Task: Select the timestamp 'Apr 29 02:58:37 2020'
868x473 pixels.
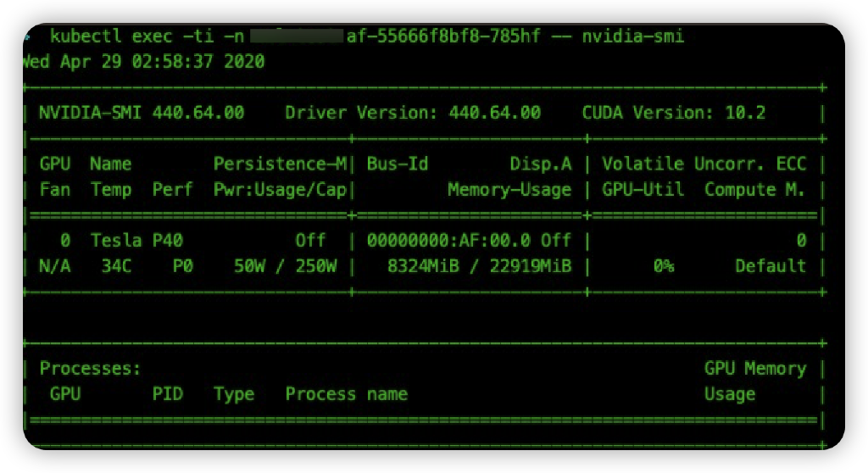Action: click(x=162, y=62)
